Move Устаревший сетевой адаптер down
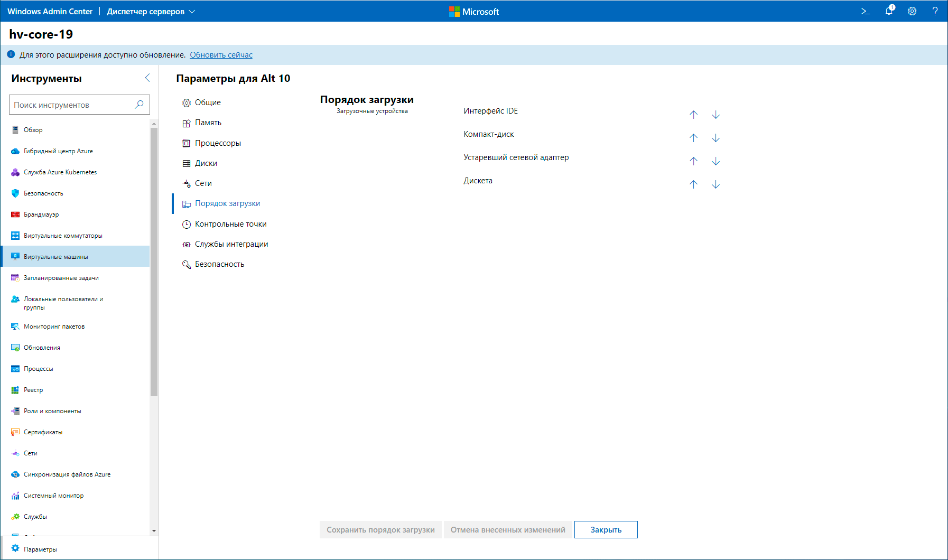Screen dimensions: 948x560 coord(715,161)
